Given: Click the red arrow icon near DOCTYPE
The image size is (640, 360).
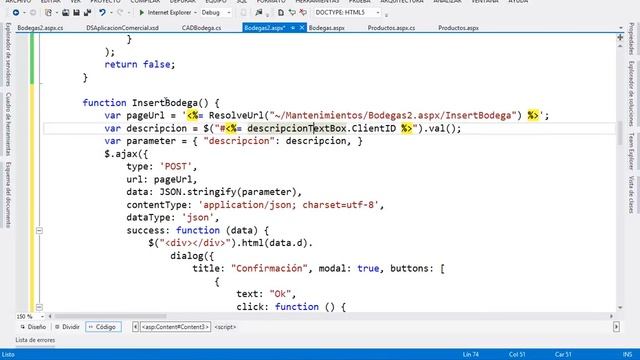Looking at the screenshot, I should (303, 13).
